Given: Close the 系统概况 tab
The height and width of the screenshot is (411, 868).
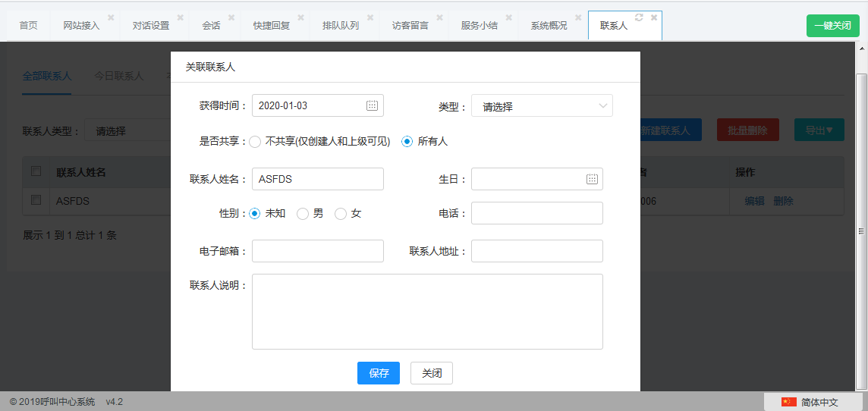Looking at the screenshot, I should [578, 17].
